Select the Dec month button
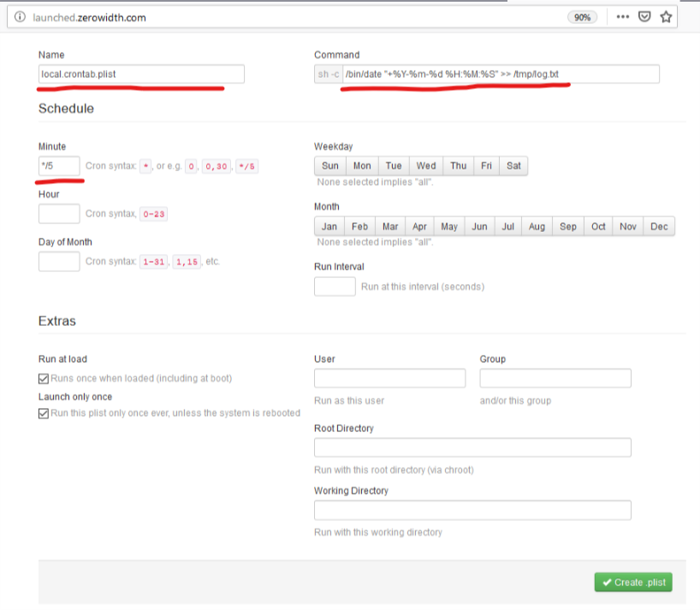 tap(659, 227)
